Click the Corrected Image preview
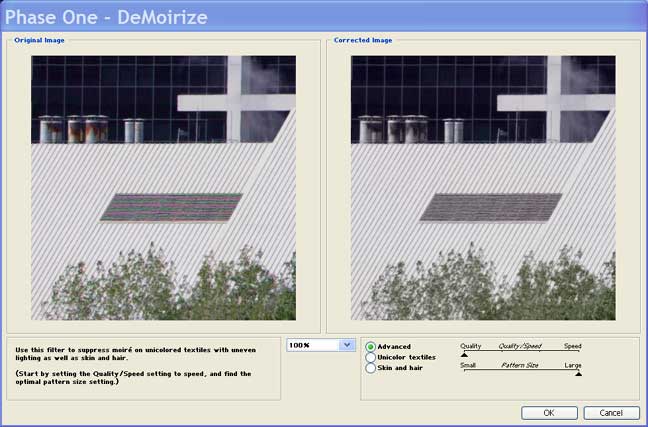Viewport: 648px width, 427px height. (483, 187)
